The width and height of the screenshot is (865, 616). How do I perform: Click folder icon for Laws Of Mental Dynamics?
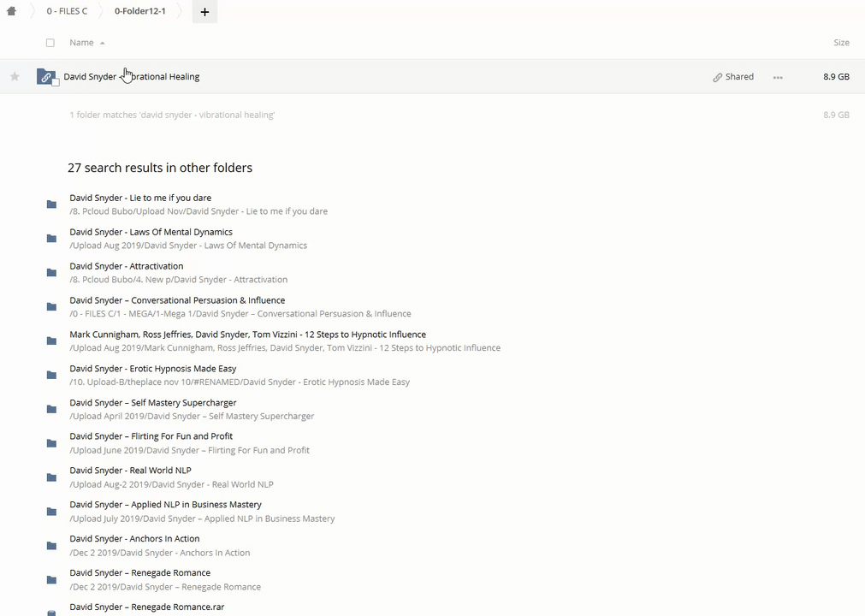(51, 239)
